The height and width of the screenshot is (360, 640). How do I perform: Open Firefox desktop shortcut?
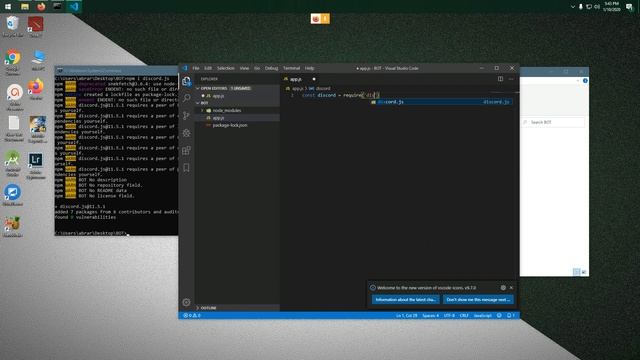tap(36, 89)
